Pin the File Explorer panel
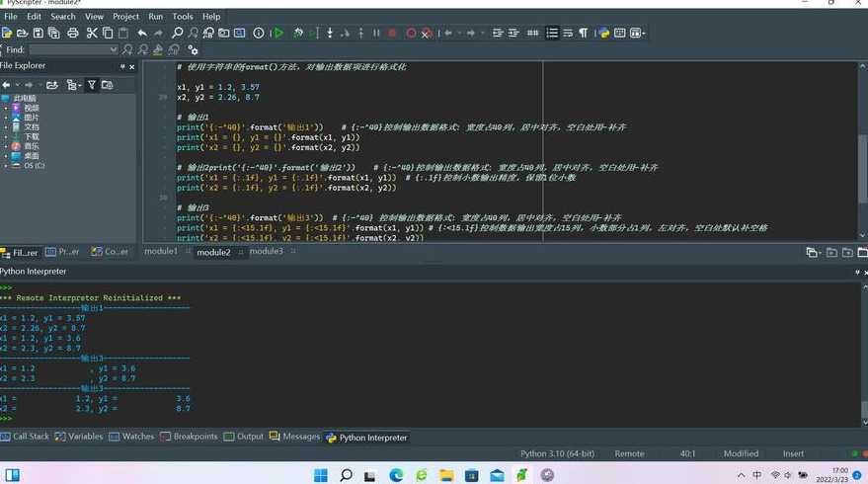 122,66
